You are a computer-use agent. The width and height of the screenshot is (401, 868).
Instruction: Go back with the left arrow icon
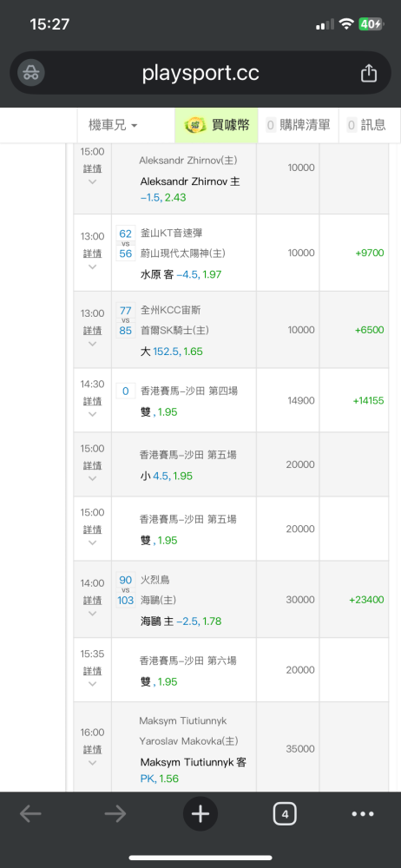[30, 814]
